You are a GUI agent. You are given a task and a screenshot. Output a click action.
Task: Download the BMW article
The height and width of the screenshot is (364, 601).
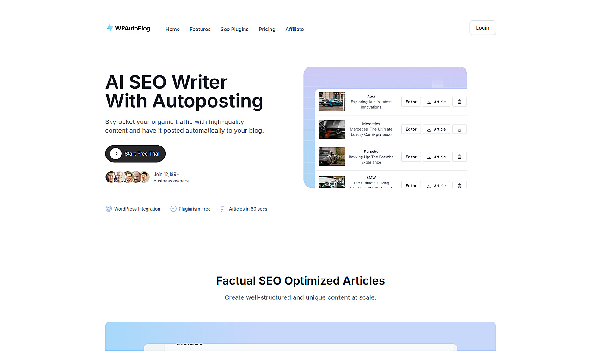click(437, 184)
